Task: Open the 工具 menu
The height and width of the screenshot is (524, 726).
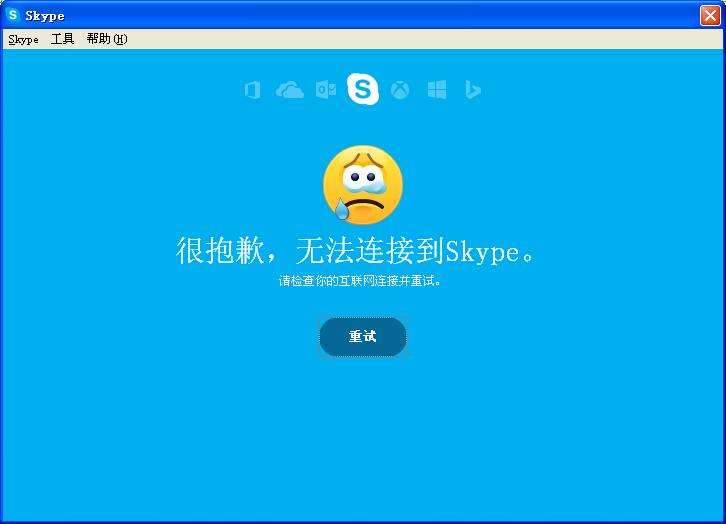Action: coord(63,39)
